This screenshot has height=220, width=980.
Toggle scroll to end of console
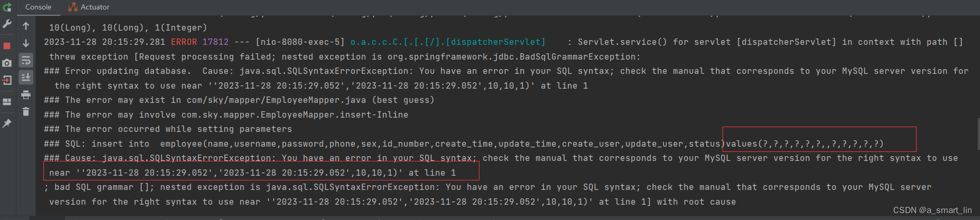click(x=26, y=78)
